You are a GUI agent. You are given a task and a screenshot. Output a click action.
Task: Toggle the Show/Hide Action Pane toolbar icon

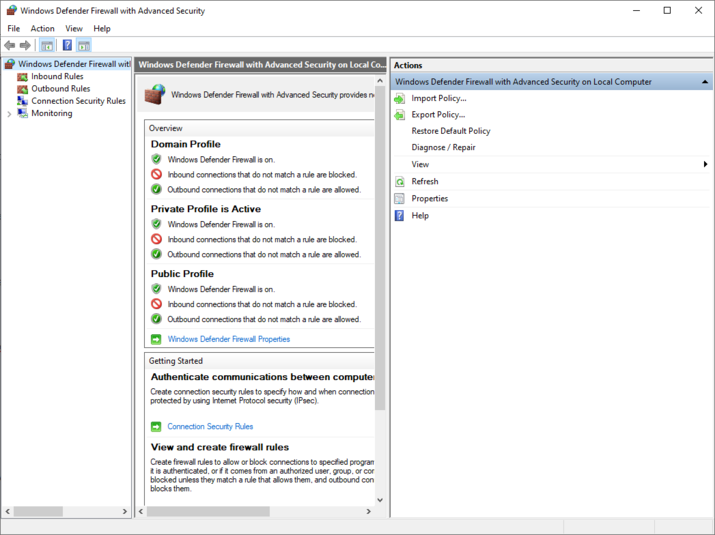coord(84,45)
